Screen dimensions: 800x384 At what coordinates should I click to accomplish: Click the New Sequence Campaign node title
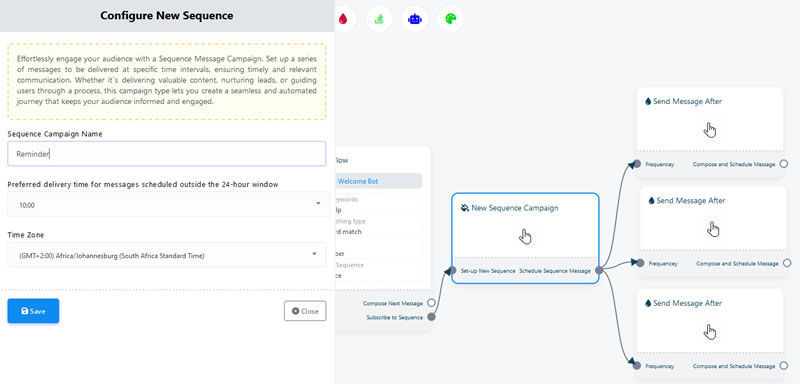coord(515,208)
